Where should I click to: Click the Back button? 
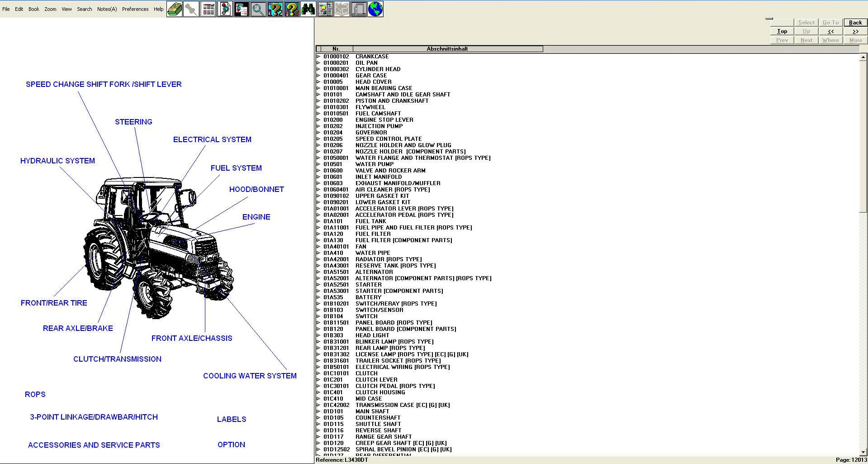click(855, 22)
